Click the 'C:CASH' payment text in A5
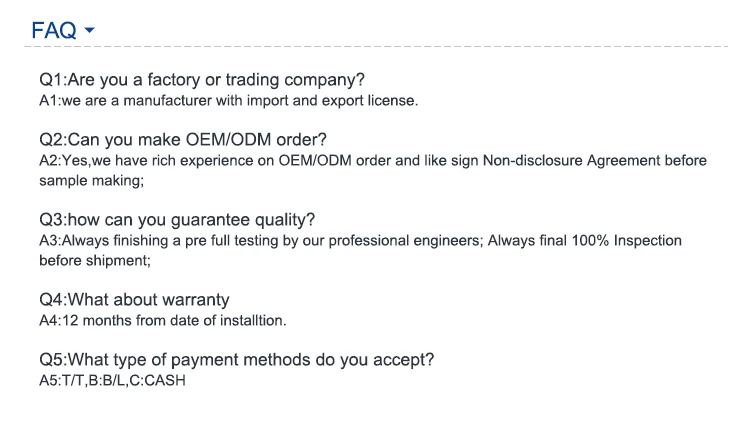The width and height of the screenshot is (750, 432). click(158, 380)
